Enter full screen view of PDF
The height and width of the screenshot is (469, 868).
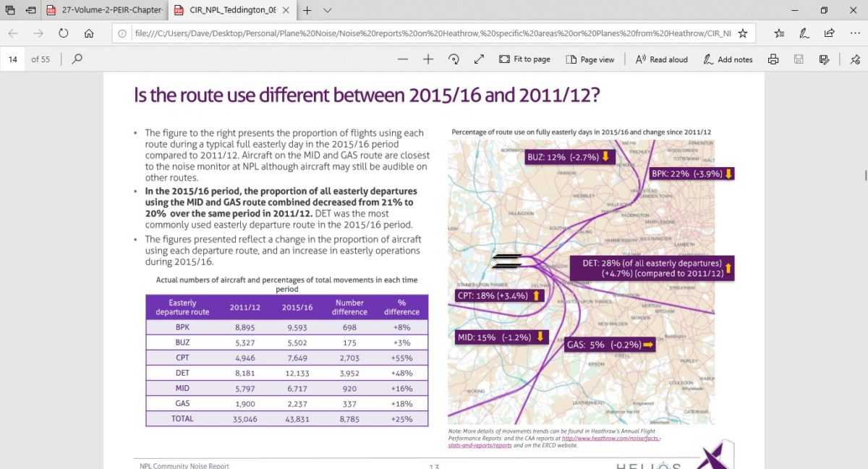point(479,59)
